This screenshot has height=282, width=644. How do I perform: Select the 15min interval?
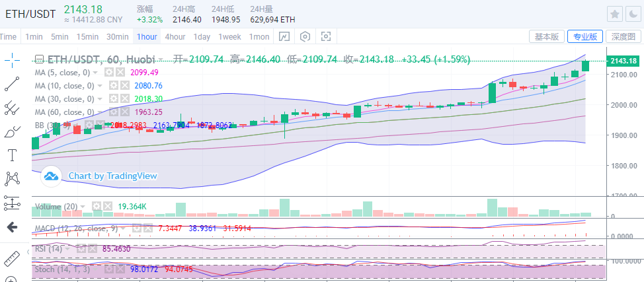(87, 36)
